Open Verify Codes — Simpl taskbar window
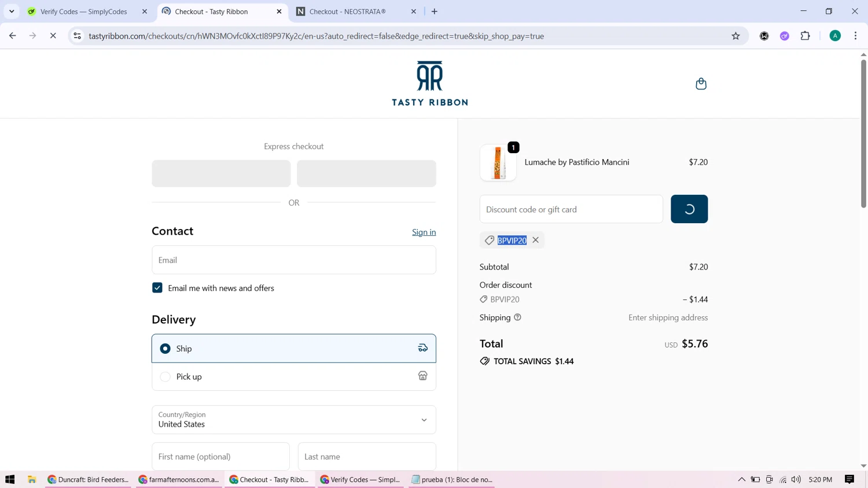 coord(361,479)
